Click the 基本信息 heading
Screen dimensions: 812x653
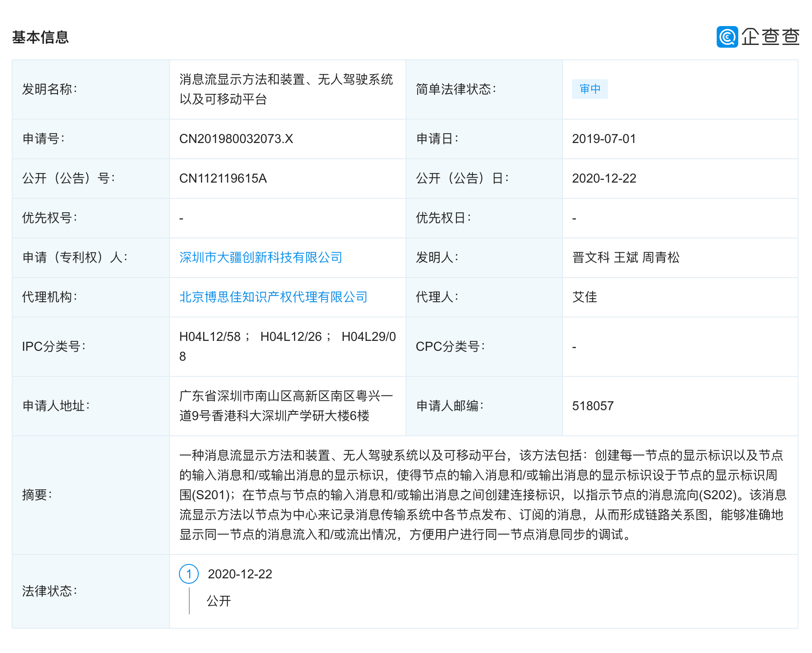pos(40,37)
